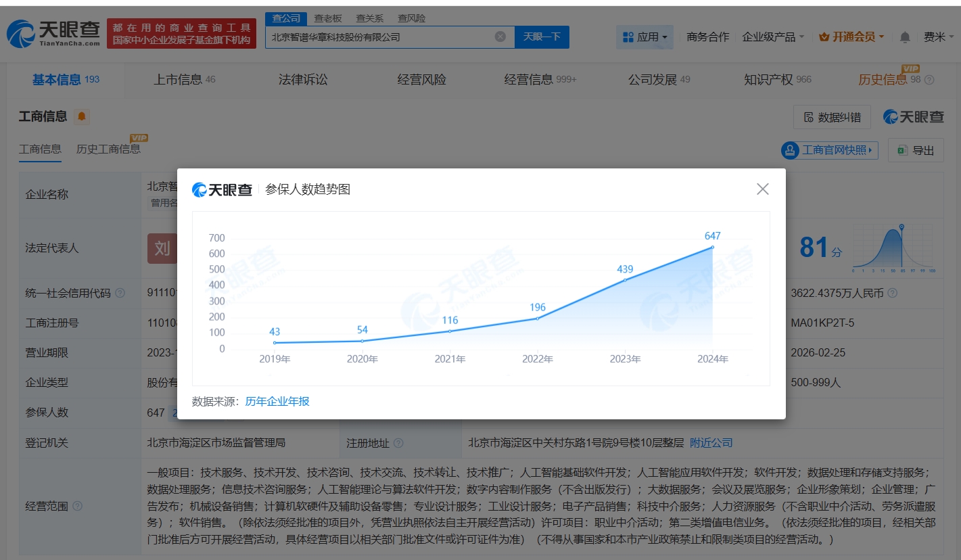Click the 导出 export button
Screen dimensions: 961x560
tap(916, 150)
